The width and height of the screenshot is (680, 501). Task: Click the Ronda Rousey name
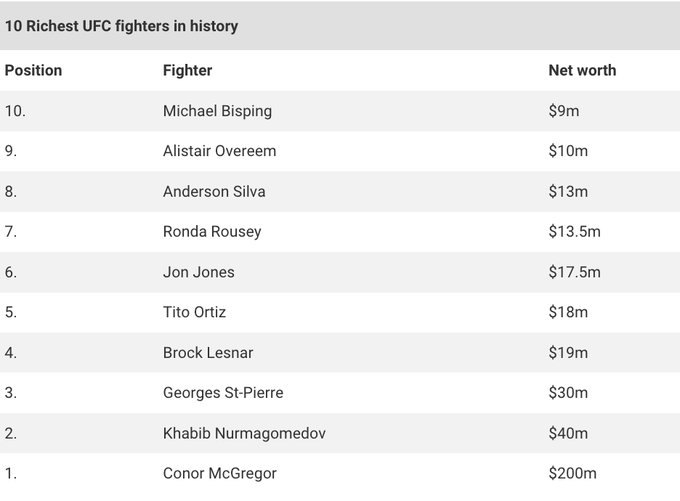click(x=212, y=232)
